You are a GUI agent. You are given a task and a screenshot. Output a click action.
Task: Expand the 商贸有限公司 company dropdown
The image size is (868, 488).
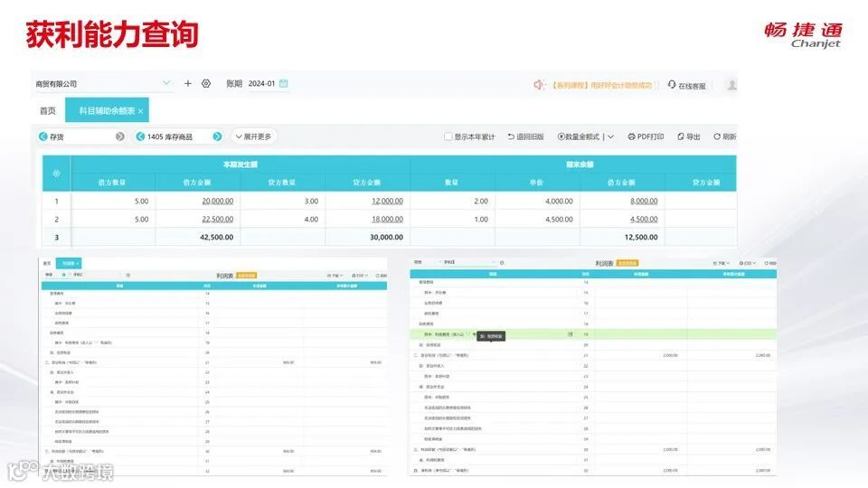pyautogui.click(x=166, y=83)
